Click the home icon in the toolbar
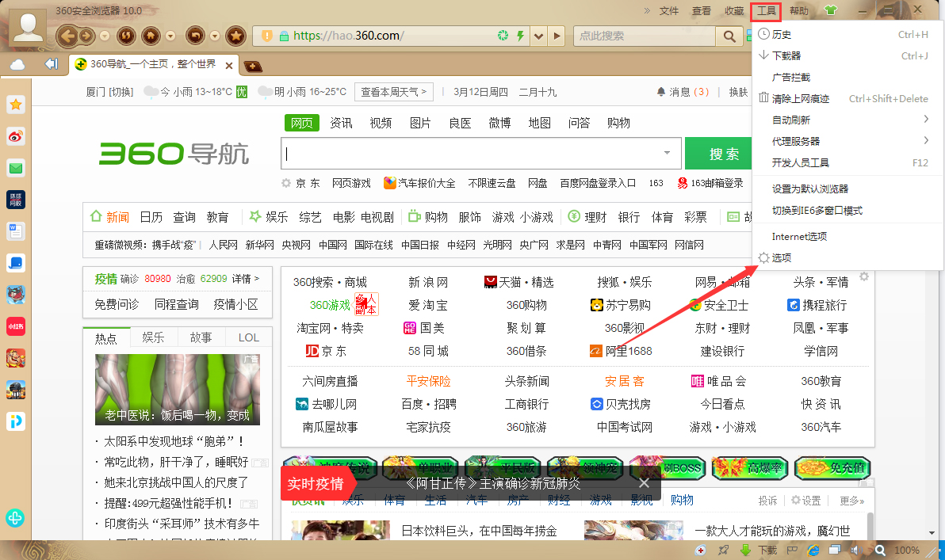The height and width of the screenshot is (560, 945). 149,36
